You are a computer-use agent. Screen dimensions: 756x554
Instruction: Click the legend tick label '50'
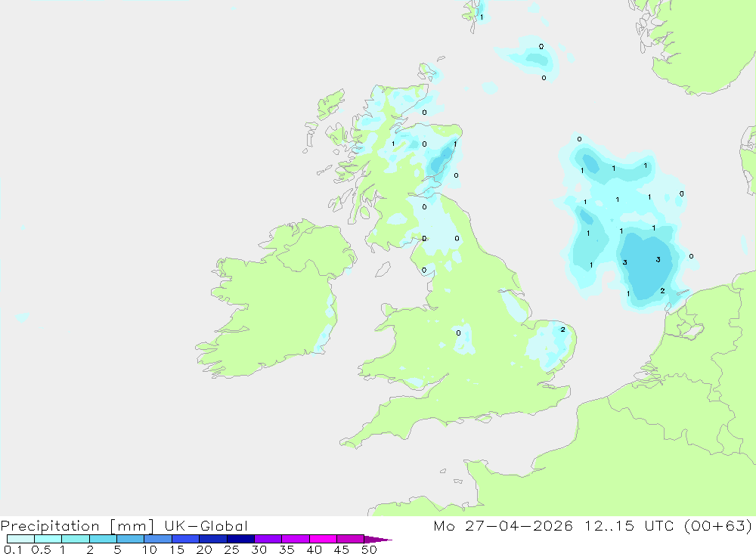tap(369, 549)
